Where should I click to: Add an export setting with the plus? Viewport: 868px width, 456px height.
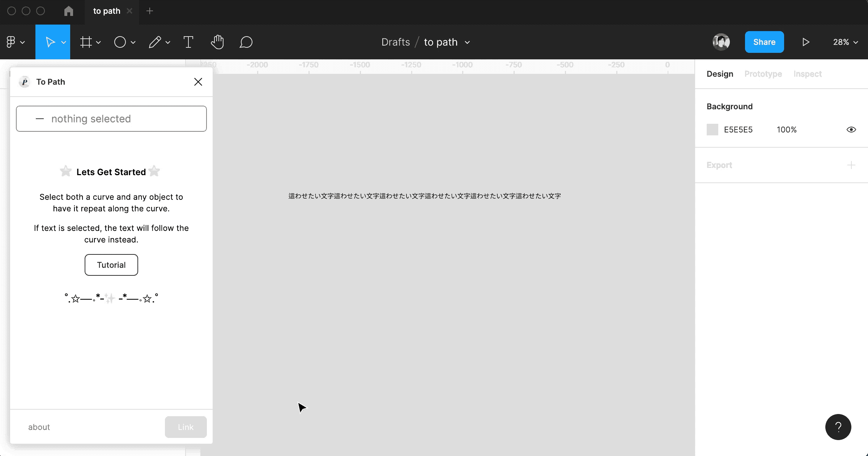851,165
